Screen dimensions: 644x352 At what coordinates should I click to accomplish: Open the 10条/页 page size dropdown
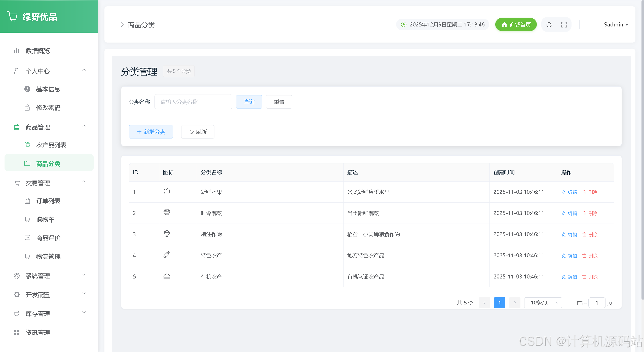tap(543, 303)
